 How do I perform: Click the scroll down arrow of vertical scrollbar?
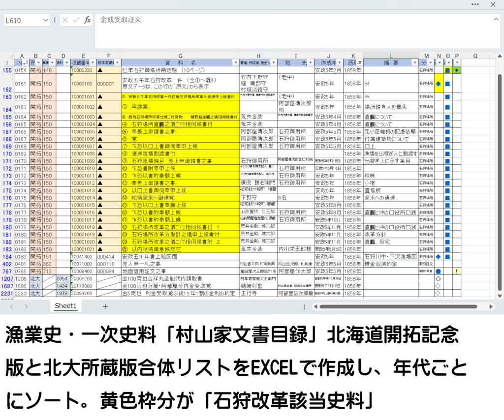click(x=500, y=296)
